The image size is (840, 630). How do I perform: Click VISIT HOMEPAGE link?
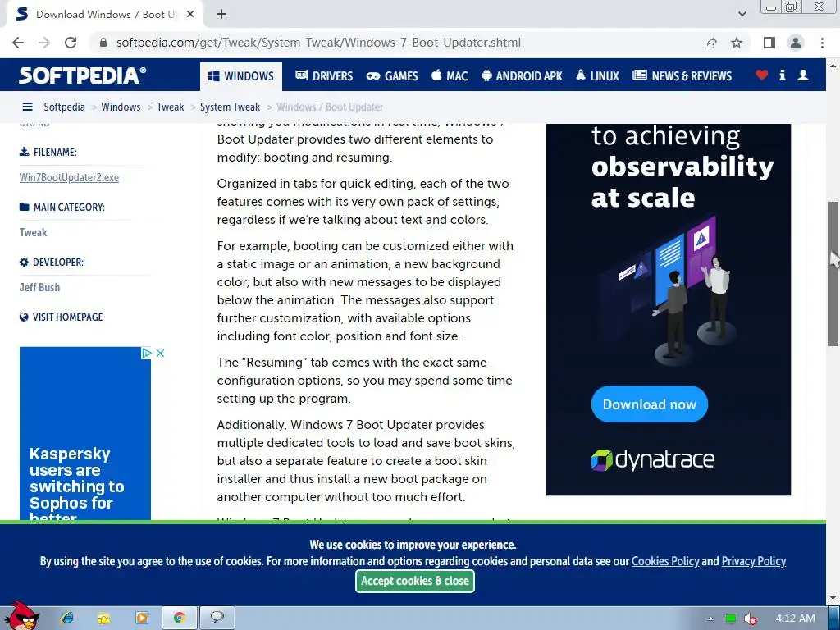pyautogui.click(x=61, y=317)
